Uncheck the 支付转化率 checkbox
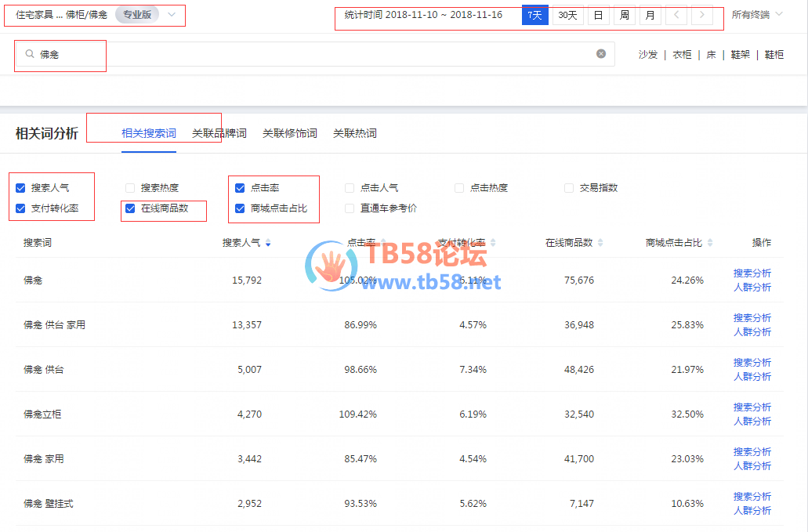 coord(20,208)
